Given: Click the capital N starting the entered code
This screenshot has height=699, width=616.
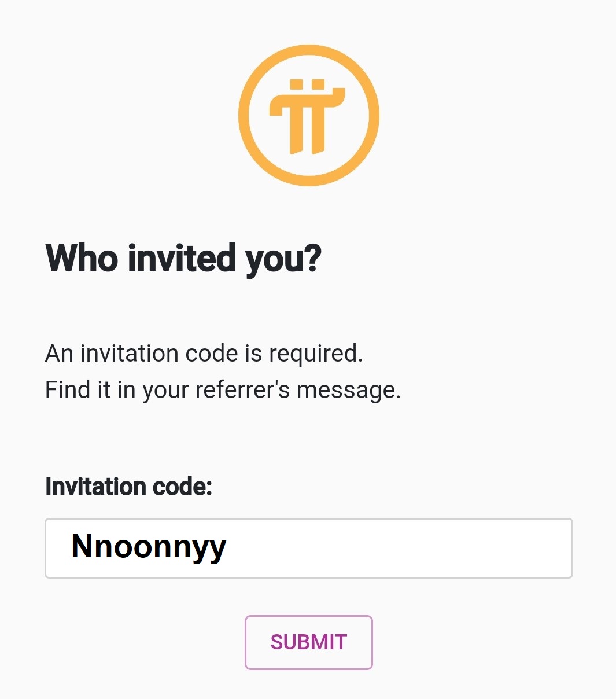Looking at the screenshot, I should tap(82, 546).
